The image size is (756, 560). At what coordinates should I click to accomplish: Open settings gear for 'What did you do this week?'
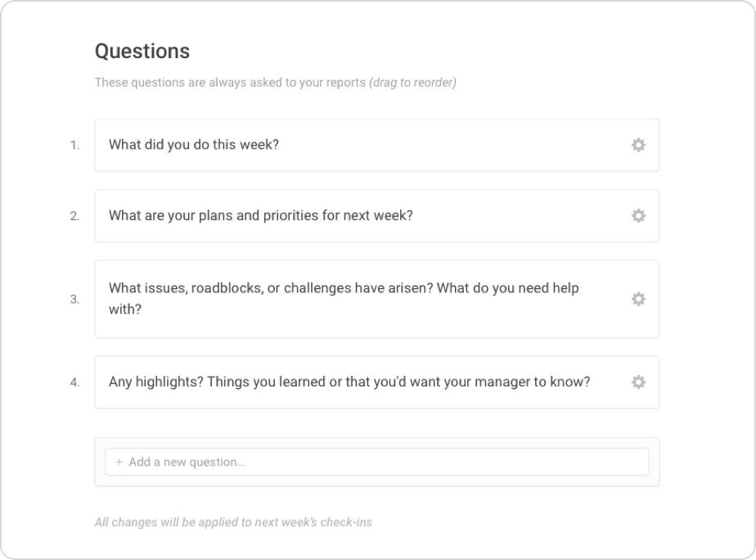[638, 145]
